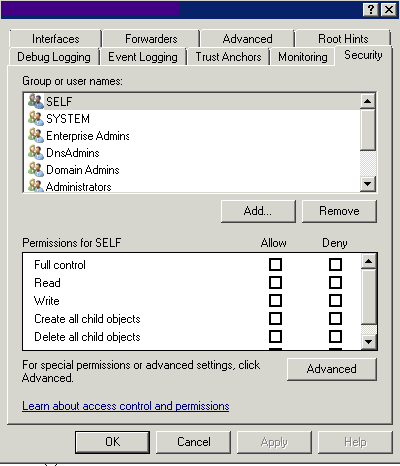Image resolution: width=400 pixels, height=466 pixels.
Task: Open the Debug Logging tab
Action: tap(54, 57)
